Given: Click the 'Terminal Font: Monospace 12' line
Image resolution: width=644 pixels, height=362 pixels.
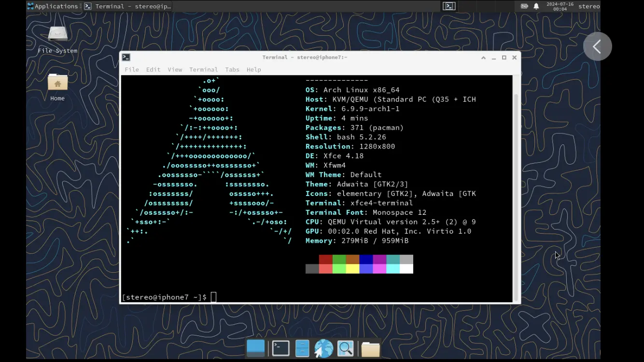Looking at the screenshot, I should pos(366,212).
